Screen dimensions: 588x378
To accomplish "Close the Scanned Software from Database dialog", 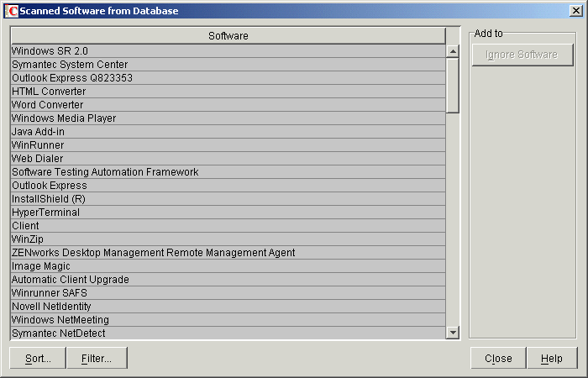I will pyautogui.click(x=575, y=11).
